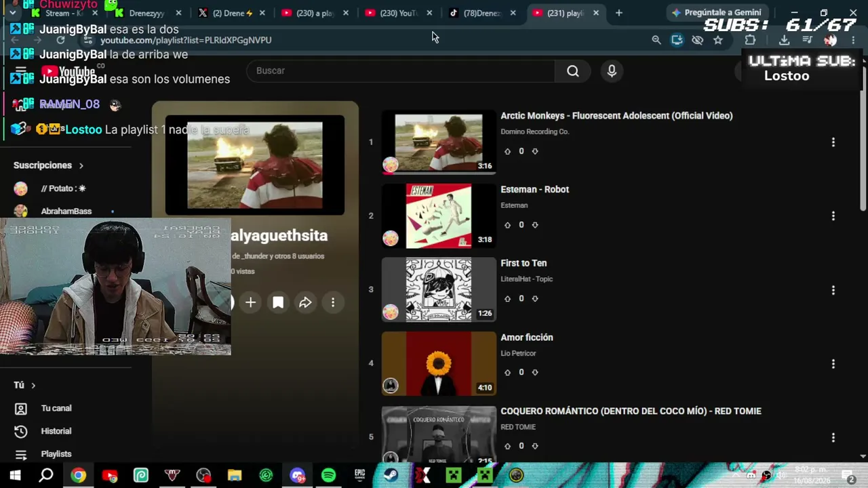Go to Tu canal in sidebar
Image resolution: width=868 pixels, height=488 pixels.
point(56,408)
